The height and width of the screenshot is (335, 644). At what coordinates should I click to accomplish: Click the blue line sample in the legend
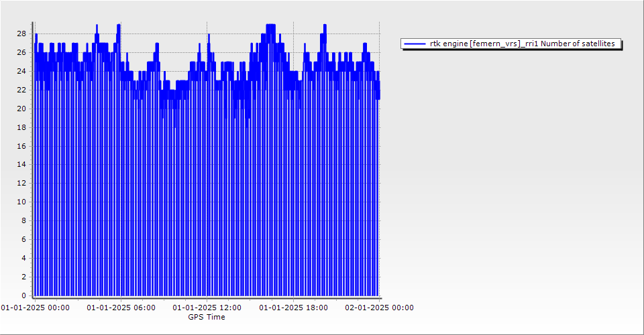(x=415, y=44)
